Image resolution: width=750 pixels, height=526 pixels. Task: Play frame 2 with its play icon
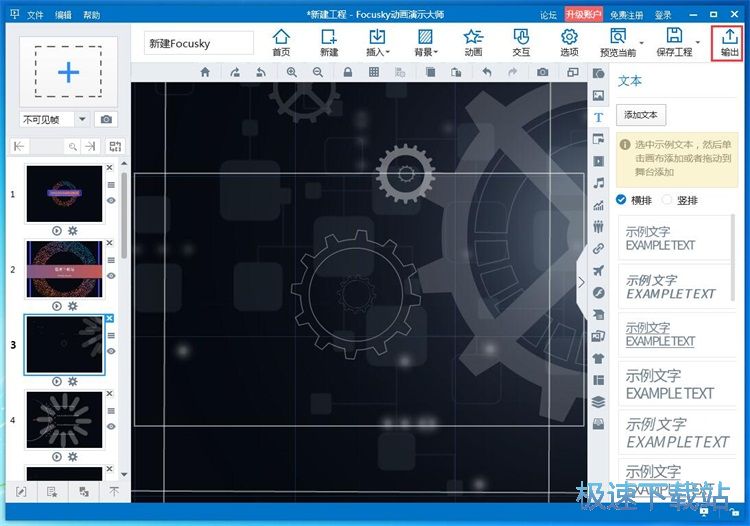pos(57,306)
